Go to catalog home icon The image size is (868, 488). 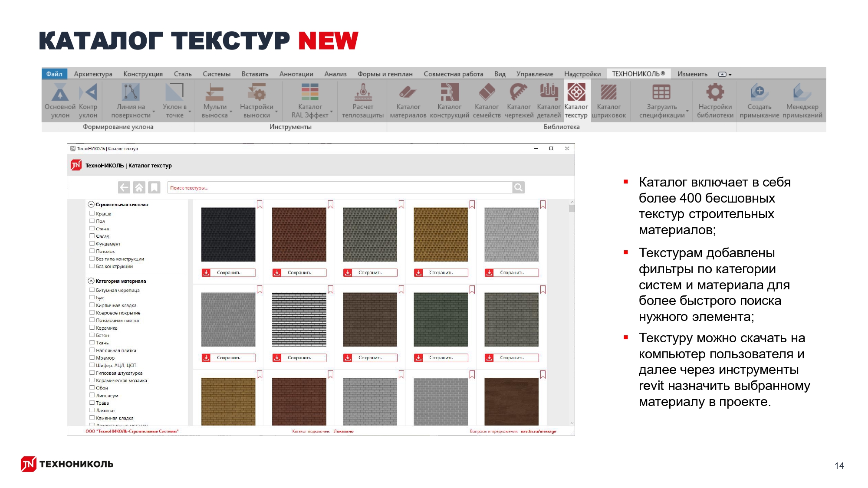click(139, 187)
